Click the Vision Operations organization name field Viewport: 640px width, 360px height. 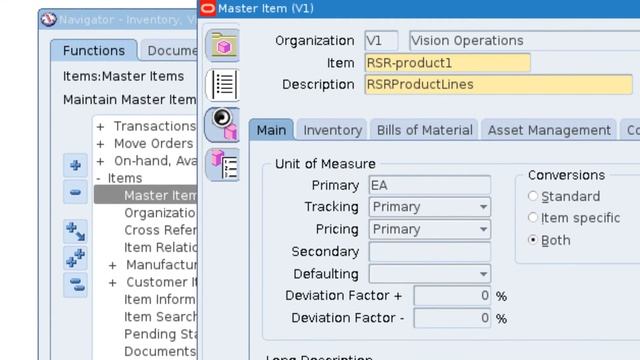tap(524, 41)
